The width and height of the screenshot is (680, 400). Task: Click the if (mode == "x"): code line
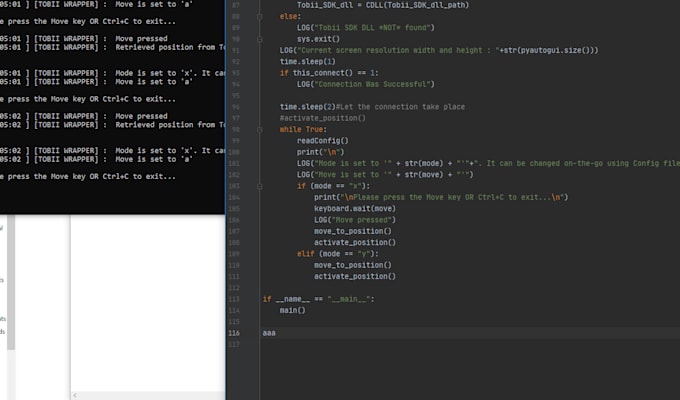click(x=333, y=186)
